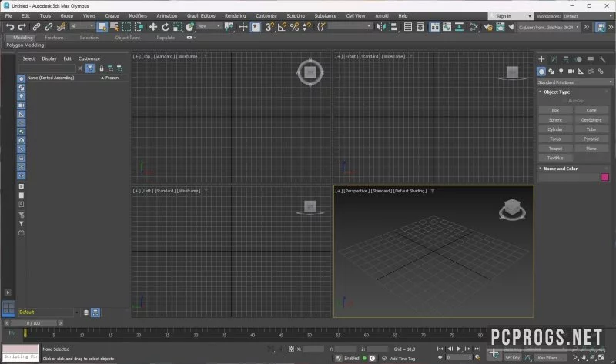616x364 pixels.
Task: Select the Select and Link tool
Action: click(36, 27)
